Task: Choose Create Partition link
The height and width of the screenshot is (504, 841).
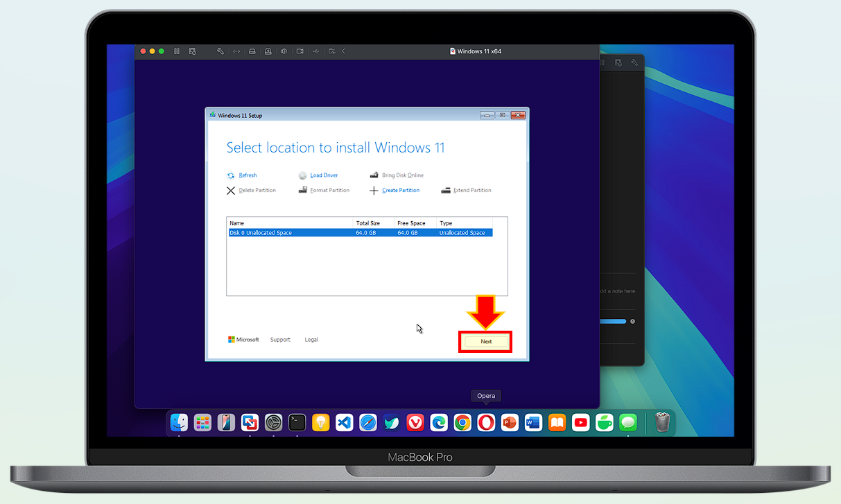Action: point(401,190)
